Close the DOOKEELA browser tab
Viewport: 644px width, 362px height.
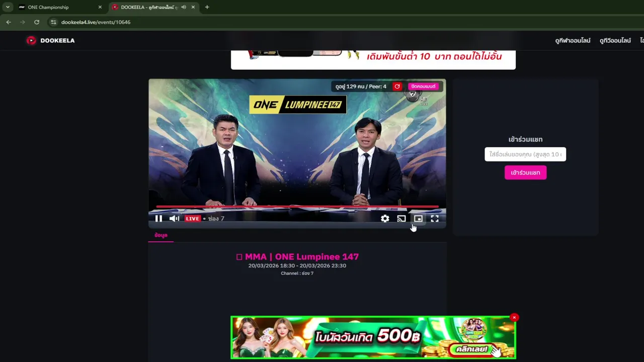pos(193,7)
